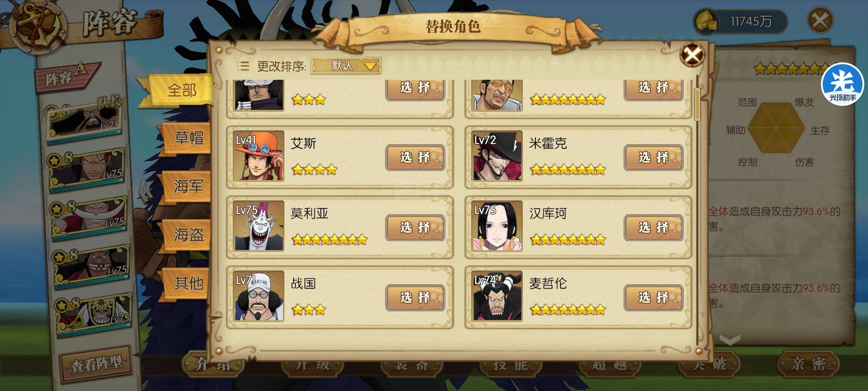
Task: Select the 艾斯 character portrait
Action: point(259,156)
